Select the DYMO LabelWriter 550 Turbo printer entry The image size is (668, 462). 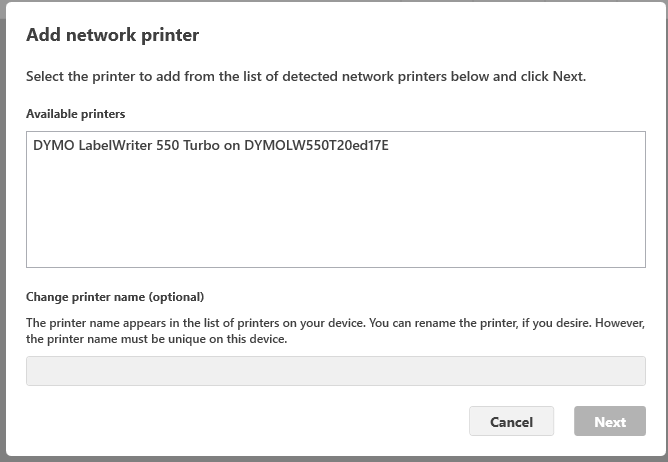(x=211, y=146)
